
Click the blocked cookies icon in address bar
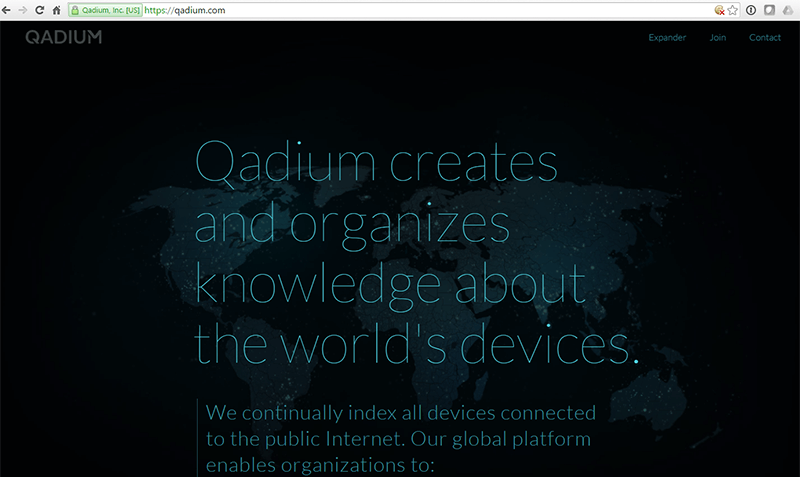719,10
